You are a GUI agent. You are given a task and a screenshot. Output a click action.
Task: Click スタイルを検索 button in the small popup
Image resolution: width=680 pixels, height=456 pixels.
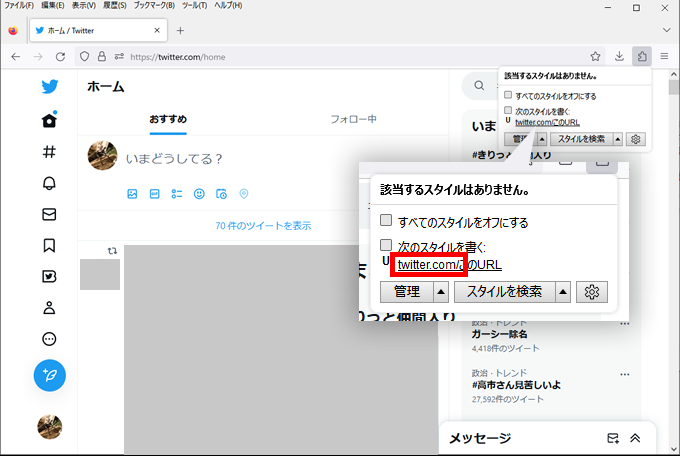coord(582,139)
